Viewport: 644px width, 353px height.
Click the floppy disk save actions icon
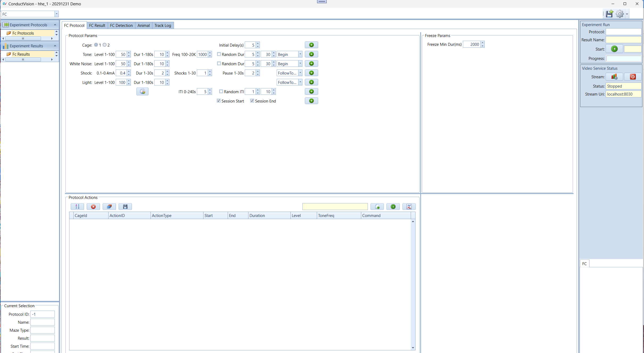coord(125,207)
